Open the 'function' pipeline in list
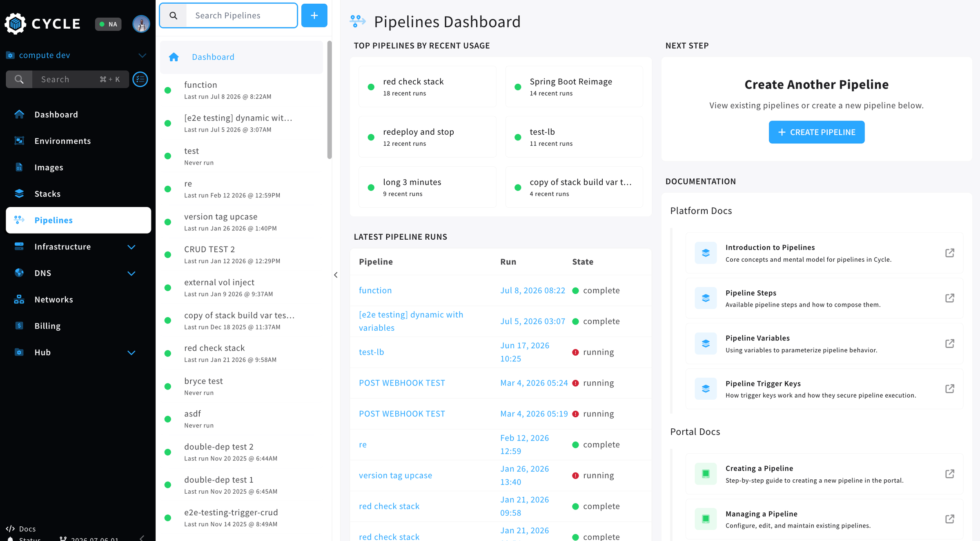980x541 pixels. (x=241, y=90)
